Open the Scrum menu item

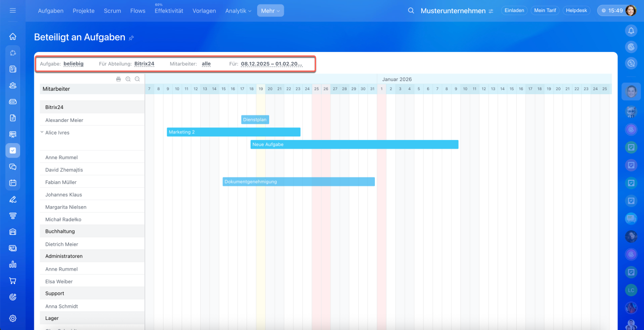pos(112,11)
